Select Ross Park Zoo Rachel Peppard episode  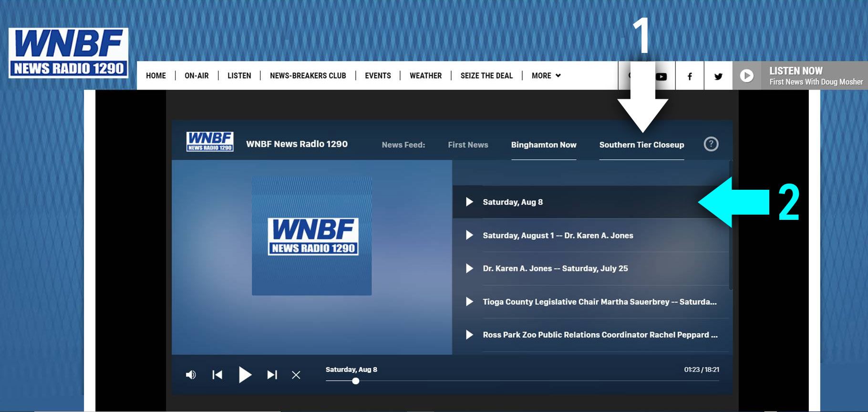coord(600,335)
